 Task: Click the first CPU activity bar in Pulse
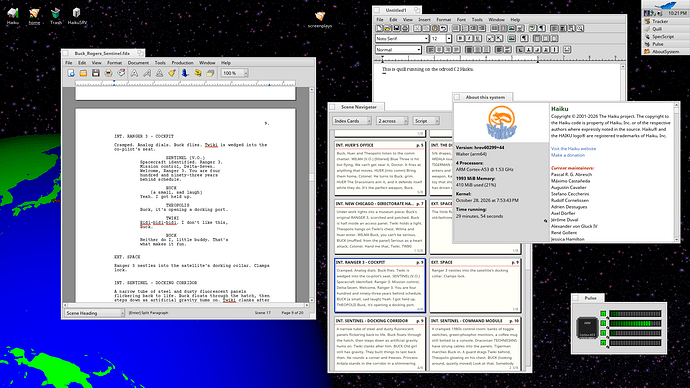coord(635,314)
